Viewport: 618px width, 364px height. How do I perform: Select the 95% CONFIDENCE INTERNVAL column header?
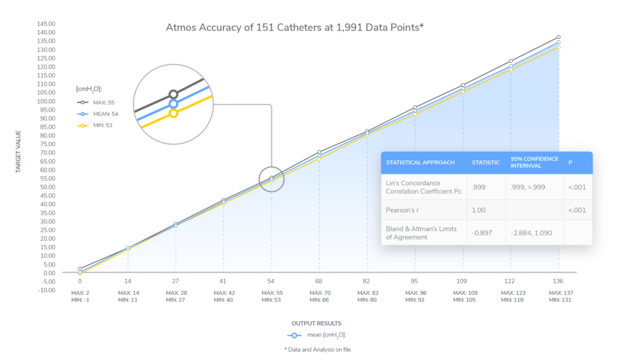point(533,162)
